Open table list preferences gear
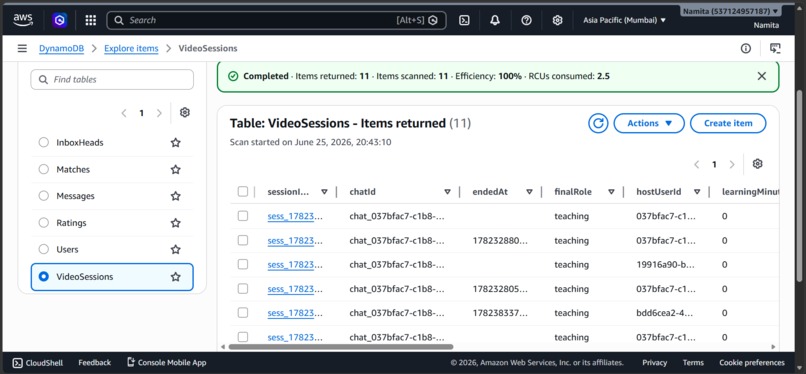The image size is (806, 374). pyautogui.click(x=185, y=113)
